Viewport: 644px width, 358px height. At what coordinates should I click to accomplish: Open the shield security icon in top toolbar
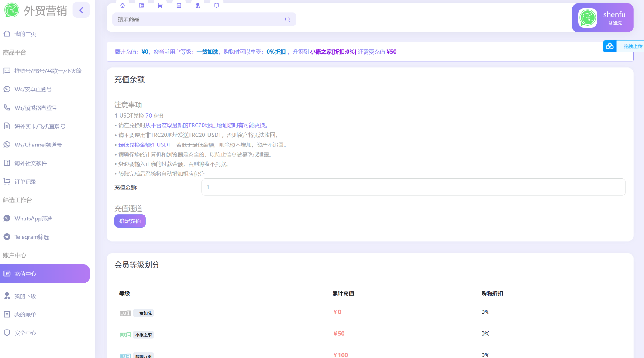pyautogui.click(x=217, y=6)
